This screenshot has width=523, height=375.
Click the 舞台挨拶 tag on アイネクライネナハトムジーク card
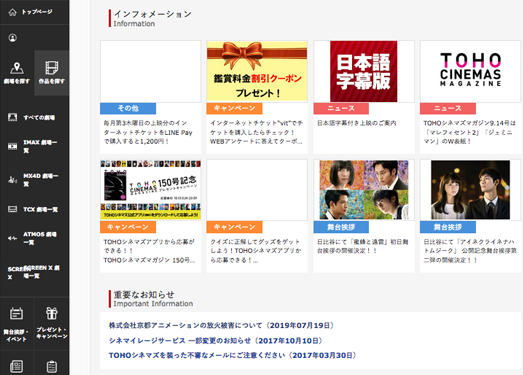click(448, 227)
